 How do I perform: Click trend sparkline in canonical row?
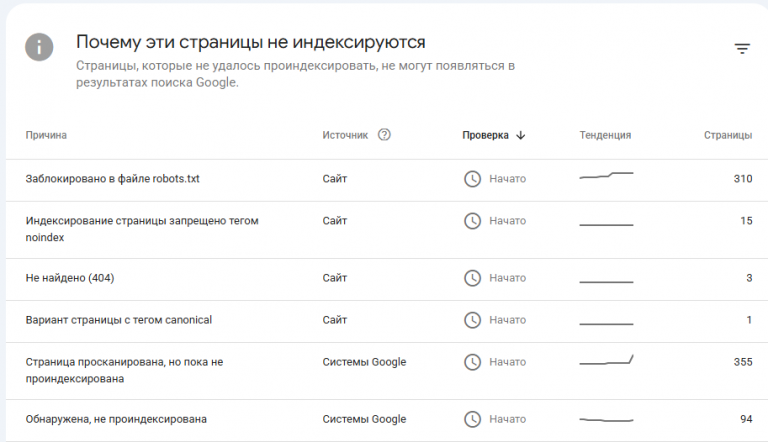click(x=606, y=324)
